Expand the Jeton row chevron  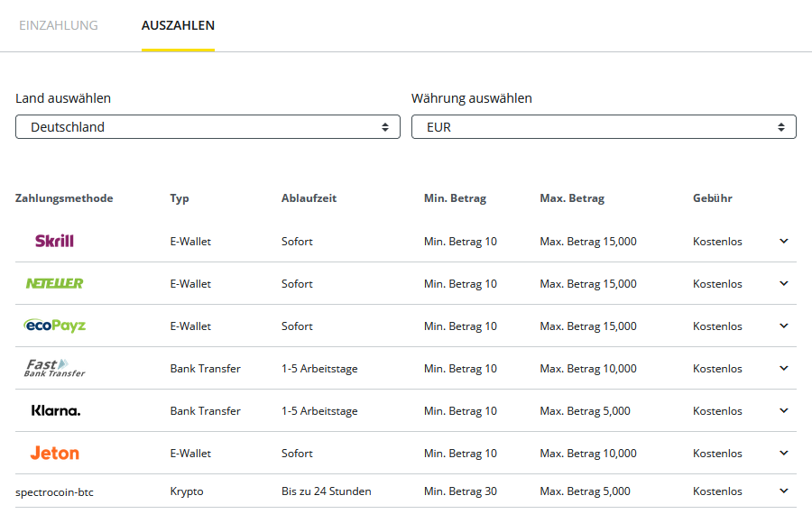pyautogui.click(x=784, y=454)
